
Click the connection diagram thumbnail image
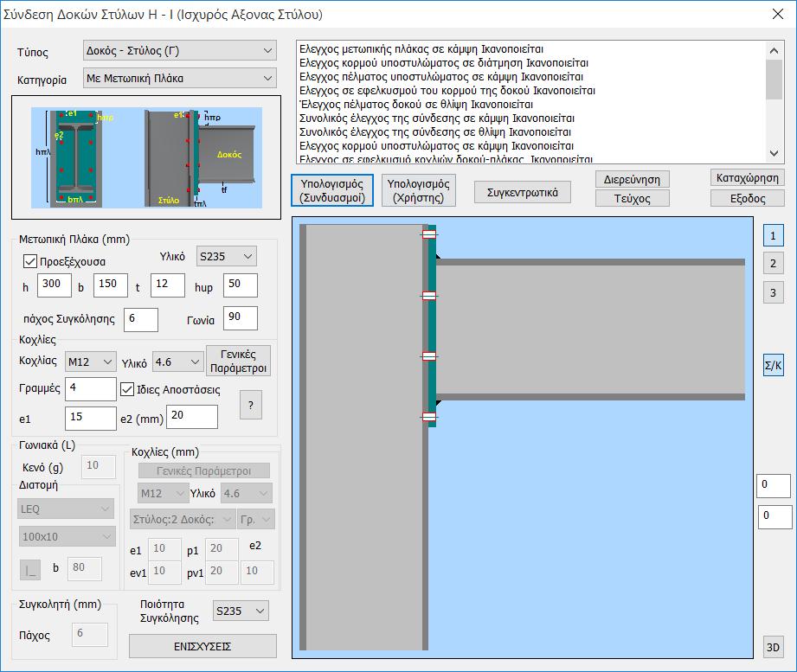click(x=146, y=157)
